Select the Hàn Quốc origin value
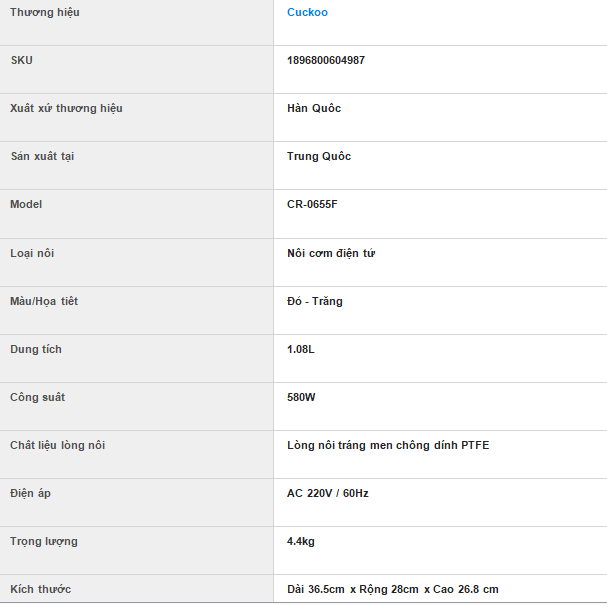The width and height of the screenshot is (607, 604). pos(314,108)
